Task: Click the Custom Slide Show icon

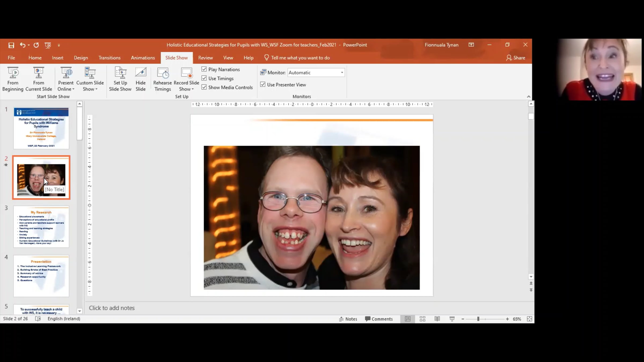Action: (90, 73)
